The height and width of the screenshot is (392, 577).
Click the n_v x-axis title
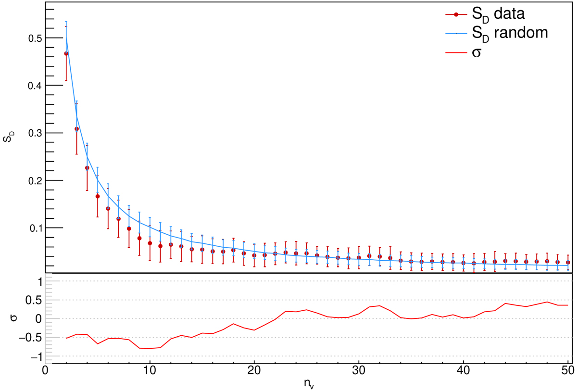(x=307, y=385)
